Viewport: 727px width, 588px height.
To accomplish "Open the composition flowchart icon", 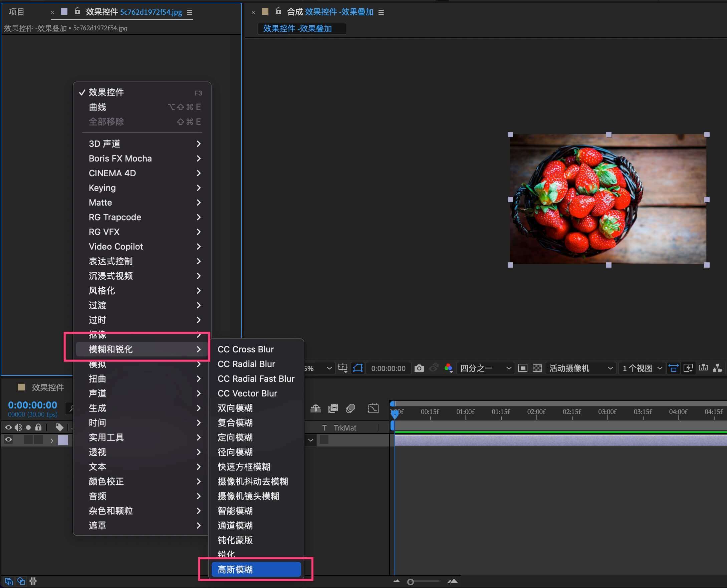I will [x=717, y=368].
